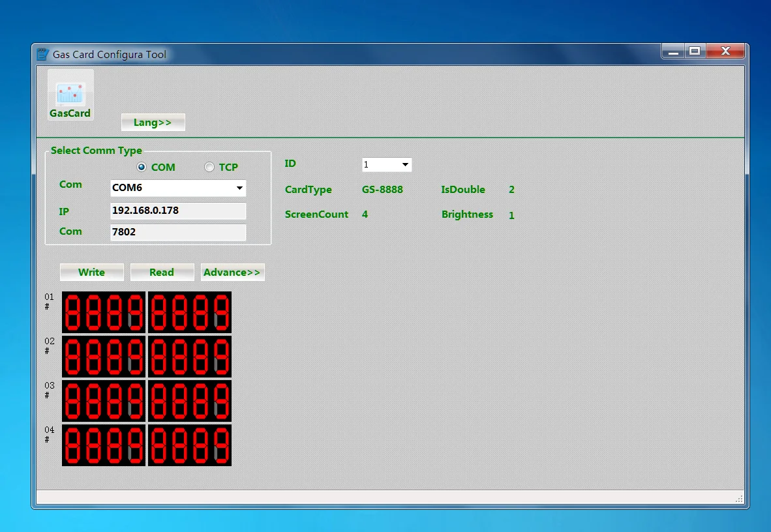Viewport: 771px width, 532px height.
Task: Select the COM radio button
Action: click(x=142, y=168)
